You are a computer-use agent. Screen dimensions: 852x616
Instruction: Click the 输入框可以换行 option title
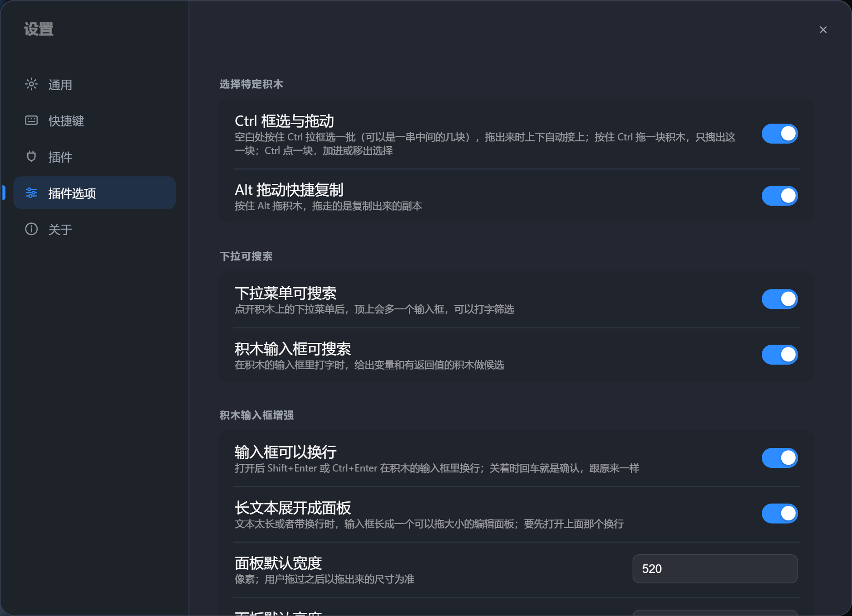286,452
